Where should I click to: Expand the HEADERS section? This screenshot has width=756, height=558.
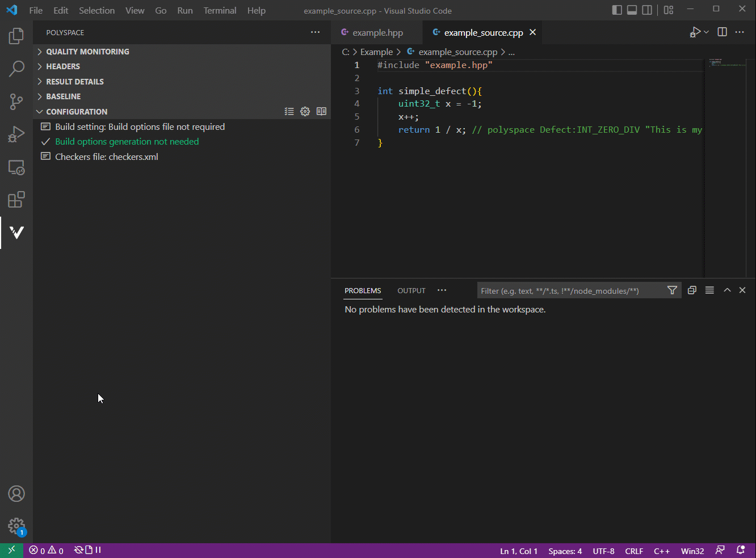(x=64, y=66)
